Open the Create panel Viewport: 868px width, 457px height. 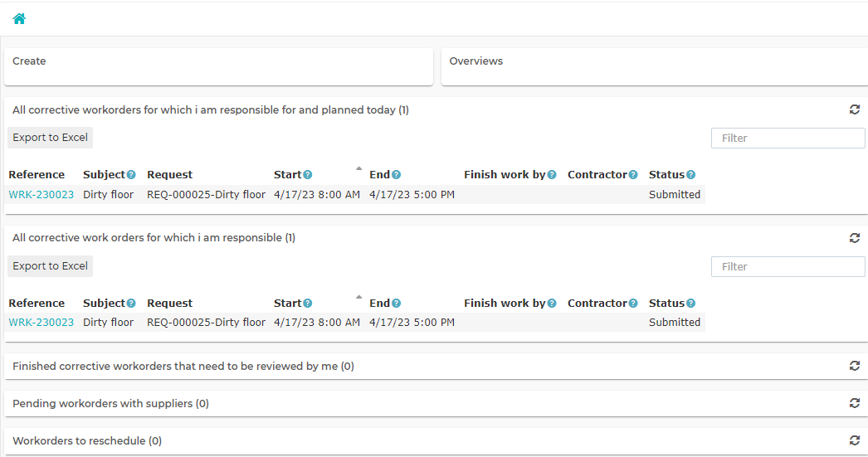point(219,66)
